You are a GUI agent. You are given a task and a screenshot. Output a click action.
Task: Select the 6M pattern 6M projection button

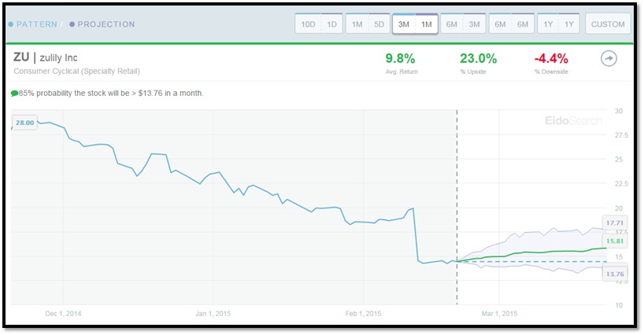pos(511,24)
